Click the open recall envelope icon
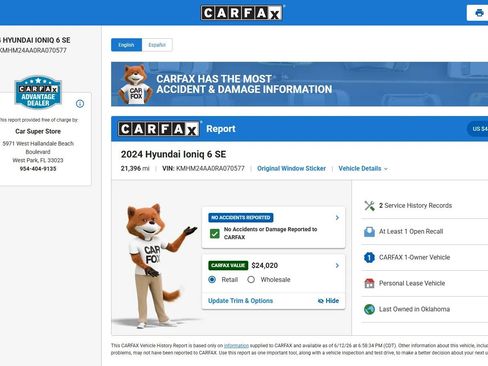Viewport: 488px width, 366px height. 369,232
